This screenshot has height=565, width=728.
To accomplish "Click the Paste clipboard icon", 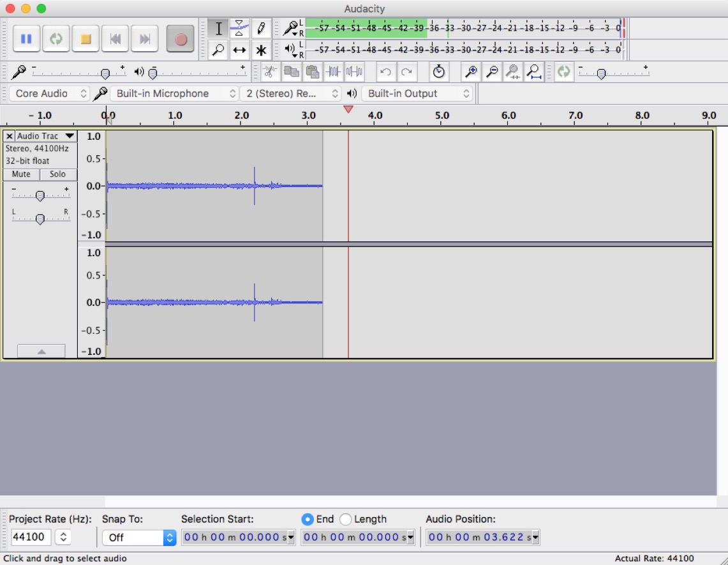I will (x=313, y=72).
